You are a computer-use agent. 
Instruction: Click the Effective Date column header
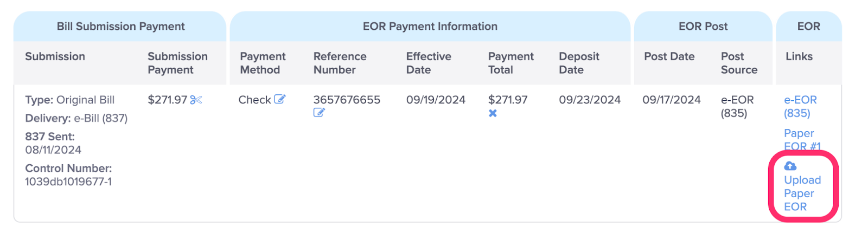pos(429,63)
